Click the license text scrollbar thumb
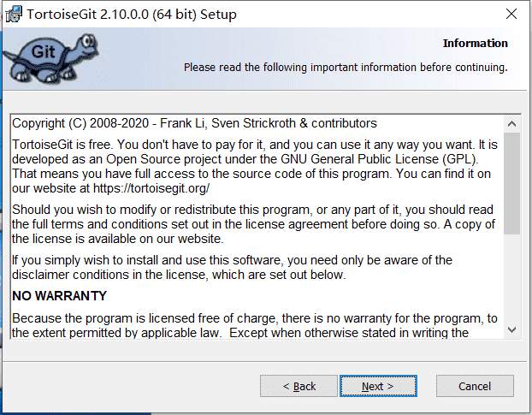The image size is (532, 415). [511, 184]
